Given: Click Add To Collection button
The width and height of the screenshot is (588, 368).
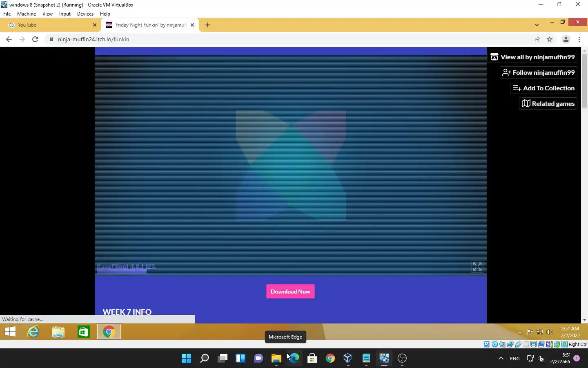Looking at the screenshot, I should 543,88.
